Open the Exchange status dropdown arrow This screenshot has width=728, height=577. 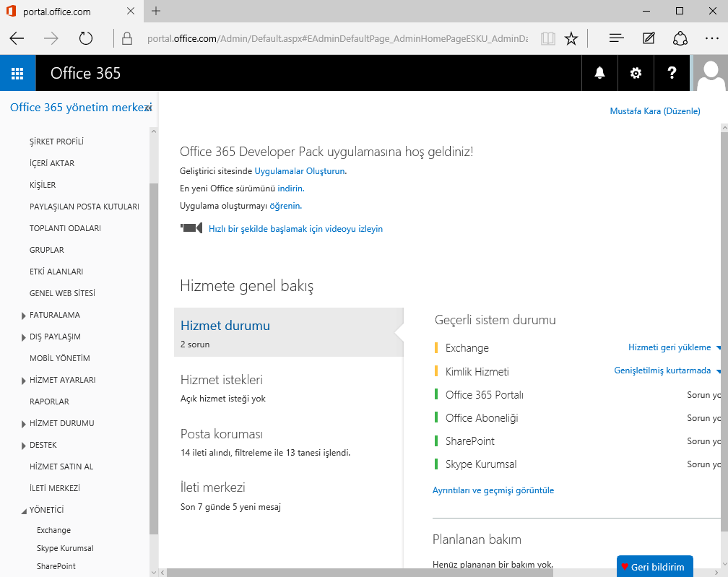coord(719,347)
